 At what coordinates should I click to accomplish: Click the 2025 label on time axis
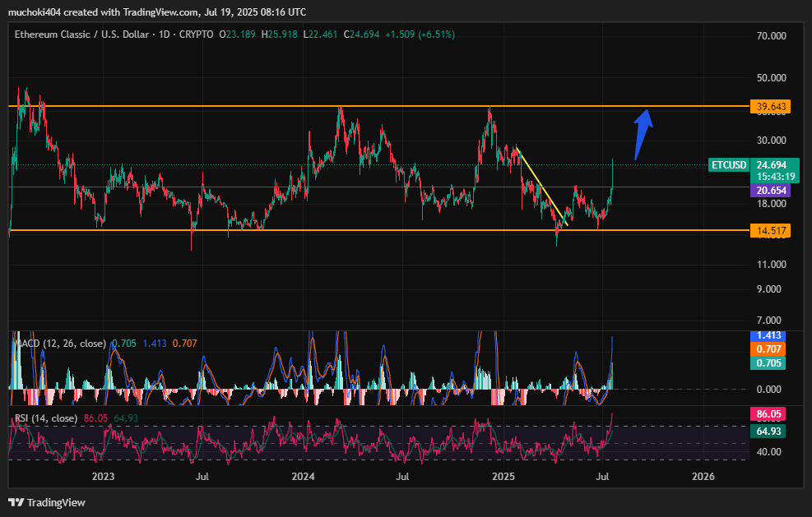point(503,476)
